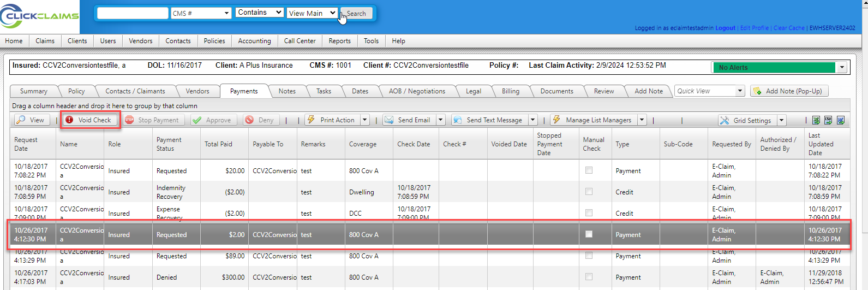Click Add Note (Pop-Up) button

pos(789,91)
